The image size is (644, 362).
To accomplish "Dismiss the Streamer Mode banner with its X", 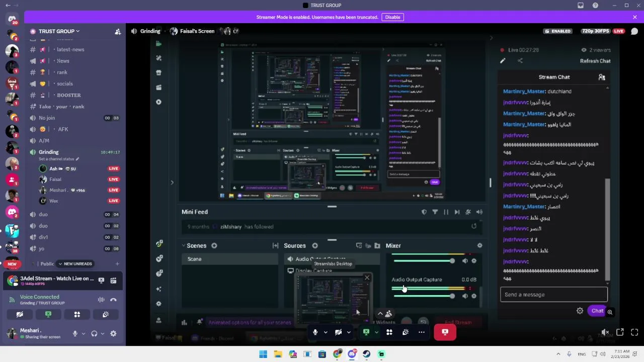I will point(635,17).
